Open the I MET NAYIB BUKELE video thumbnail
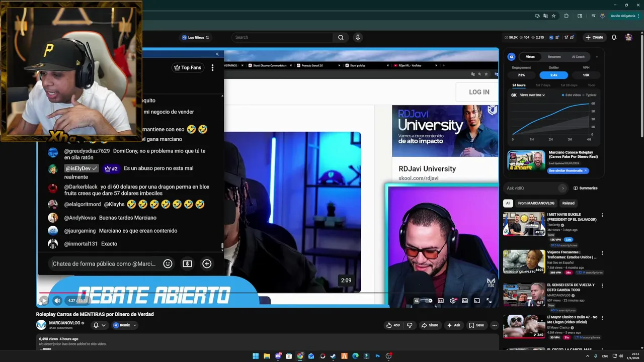The image size is (644, 362). point(524,224)
